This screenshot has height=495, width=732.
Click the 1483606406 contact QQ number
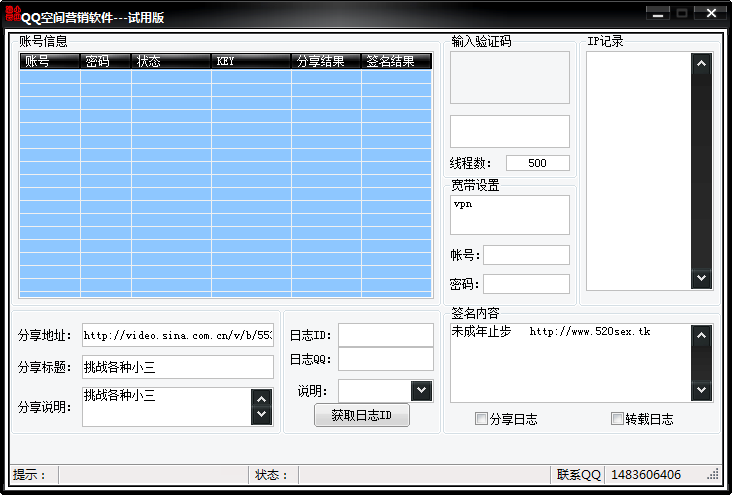[646, 475]
